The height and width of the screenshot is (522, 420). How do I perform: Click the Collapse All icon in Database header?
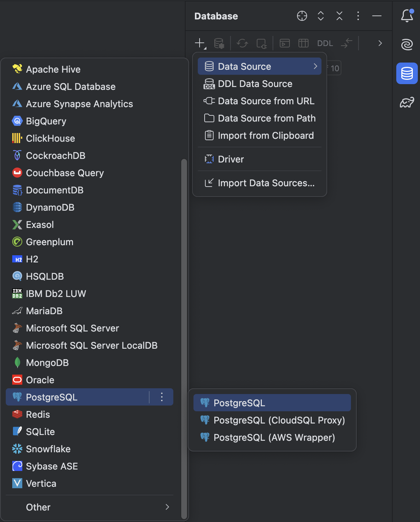click(x=339, y=16)
